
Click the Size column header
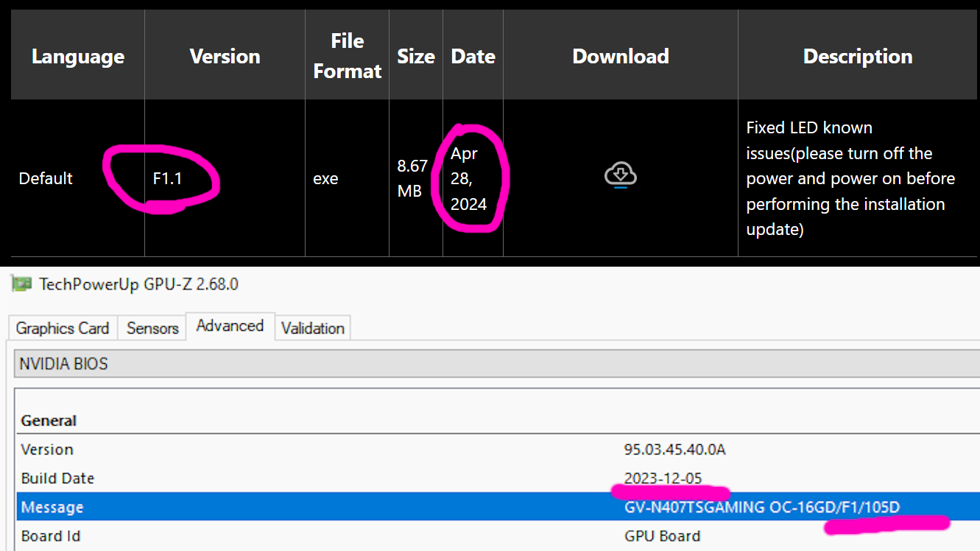[x=416, y=57]
